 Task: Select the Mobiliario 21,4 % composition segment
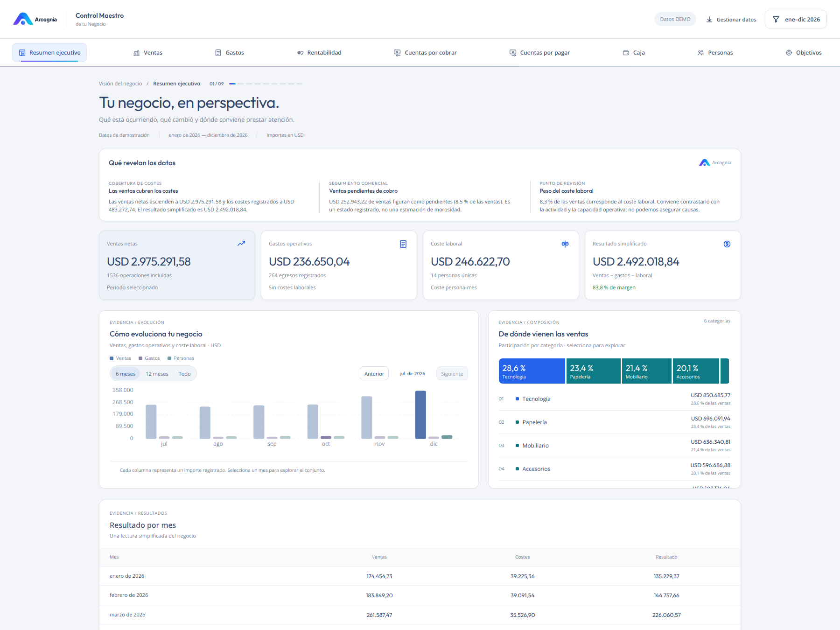click(x=647, y=371)
